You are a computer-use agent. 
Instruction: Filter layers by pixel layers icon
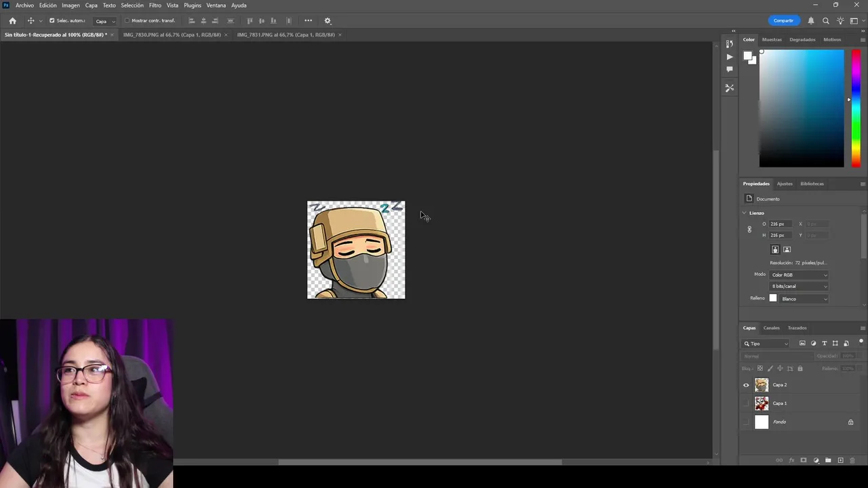coord(802,344)
